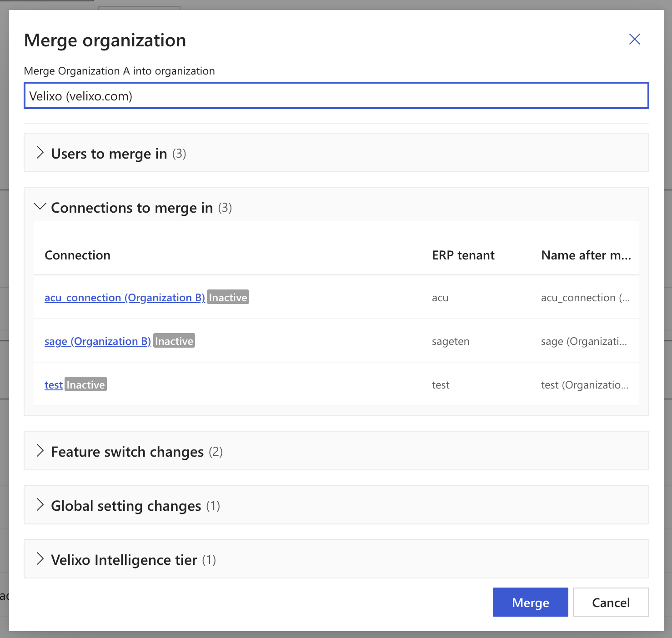The height and width of the screenshot is (638, 672).
Task: Click truncated name 'sage (Organizati...' cell
Action: (x=584, y=341)
